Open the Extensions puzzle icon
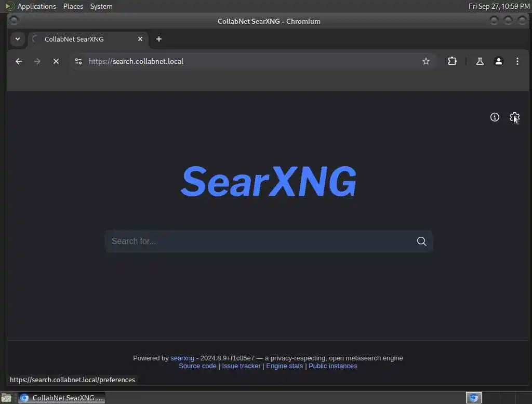 click(452, 61)
